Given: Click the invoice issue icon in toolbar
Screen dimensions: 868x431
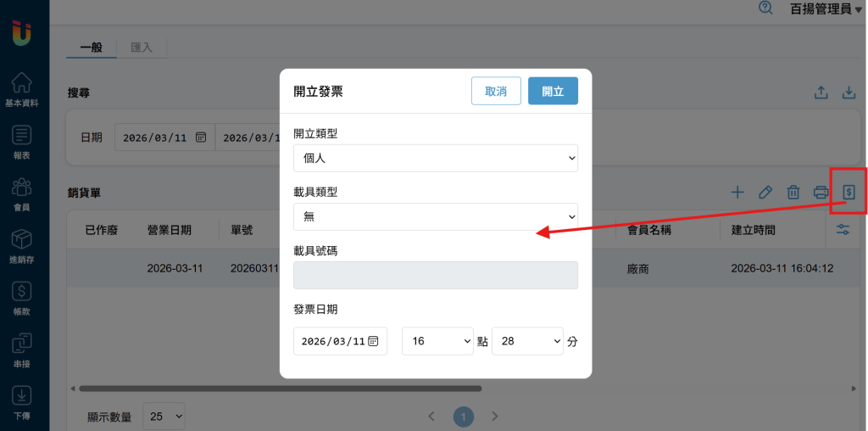Looking at the screenshot, I should (x=849, y=192).
